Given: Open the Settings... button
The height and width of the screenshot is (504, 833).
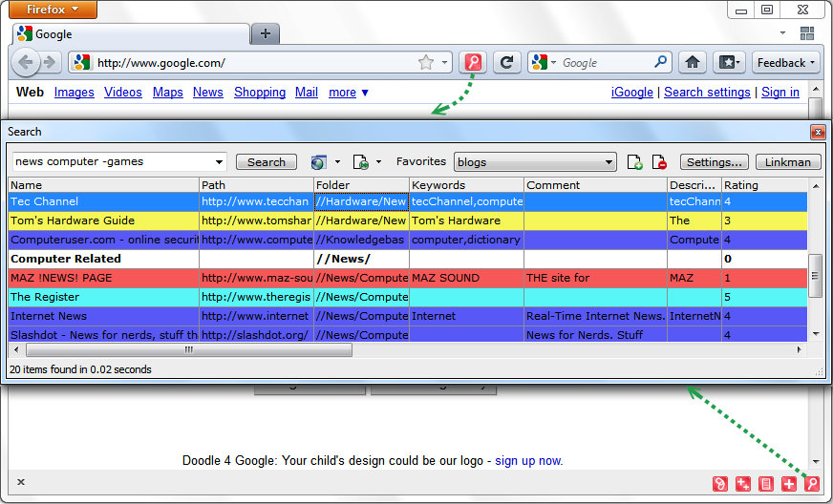Looking at the screenshot, I should coord(714,162).
